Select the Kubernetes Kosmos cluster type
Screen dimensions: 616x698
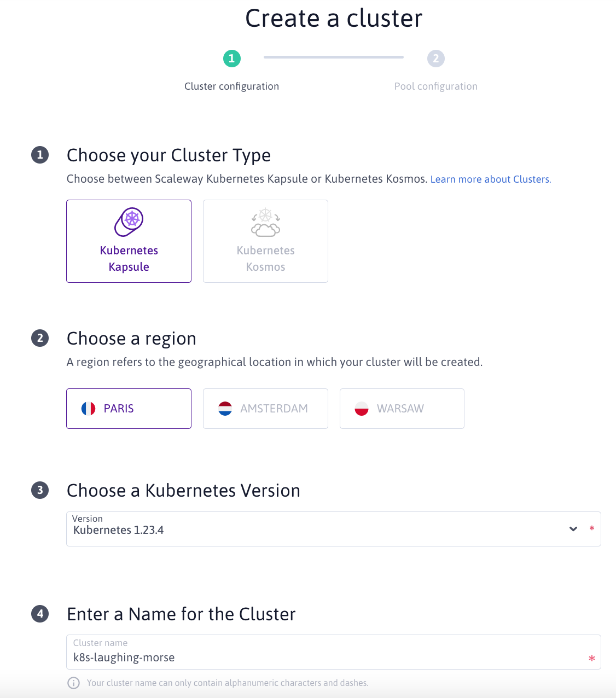265,241
